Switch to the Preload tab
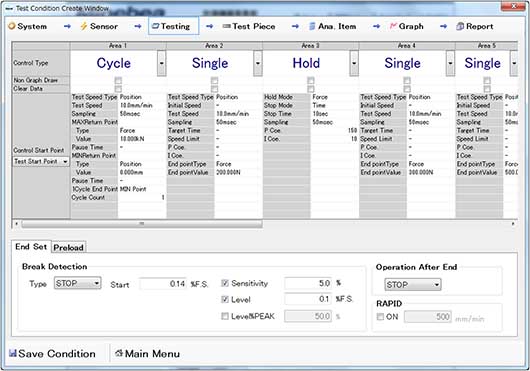The width and height of the screenshot is (530, 371). [69, 247]
